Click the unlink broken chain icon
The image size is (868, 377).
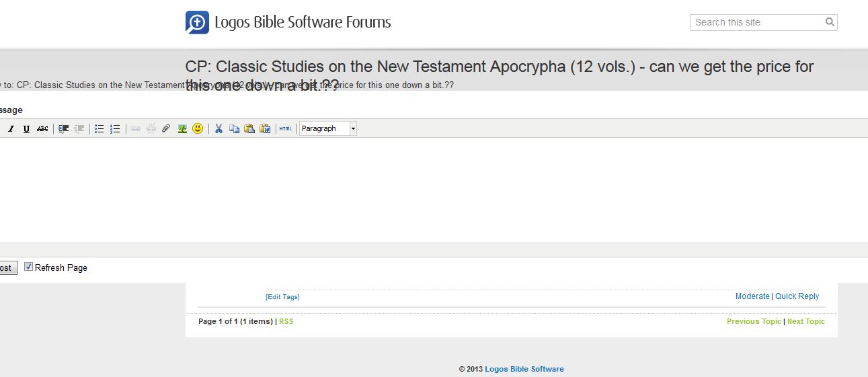click(x=151, y=128)
